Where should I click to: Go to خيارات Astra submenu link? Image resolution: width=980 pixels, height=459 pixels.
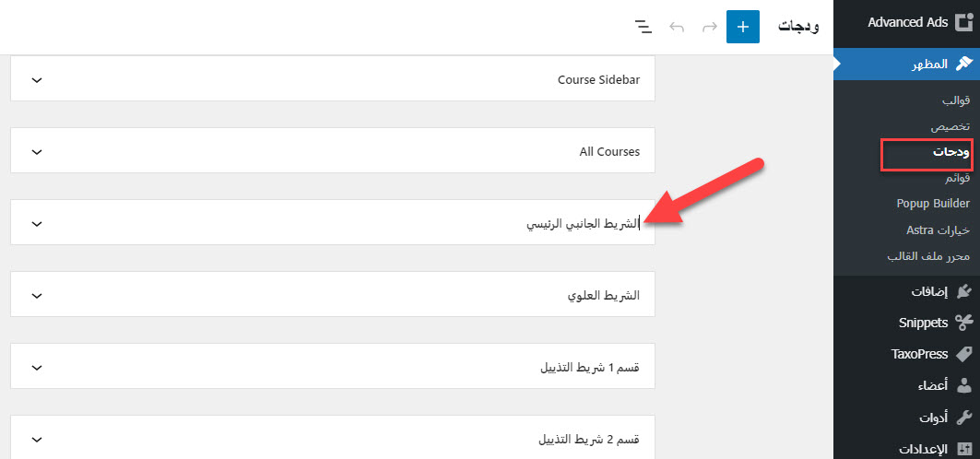tap(939, 230)
